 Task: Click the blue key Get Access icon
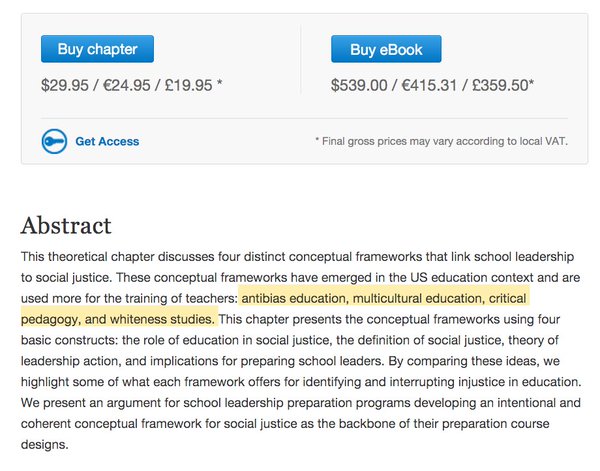54,141
